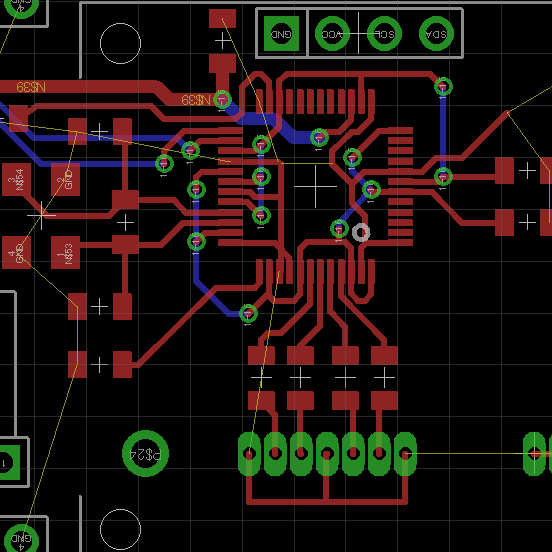
Task: Select the square GND header pad
Action: (281, 34)
